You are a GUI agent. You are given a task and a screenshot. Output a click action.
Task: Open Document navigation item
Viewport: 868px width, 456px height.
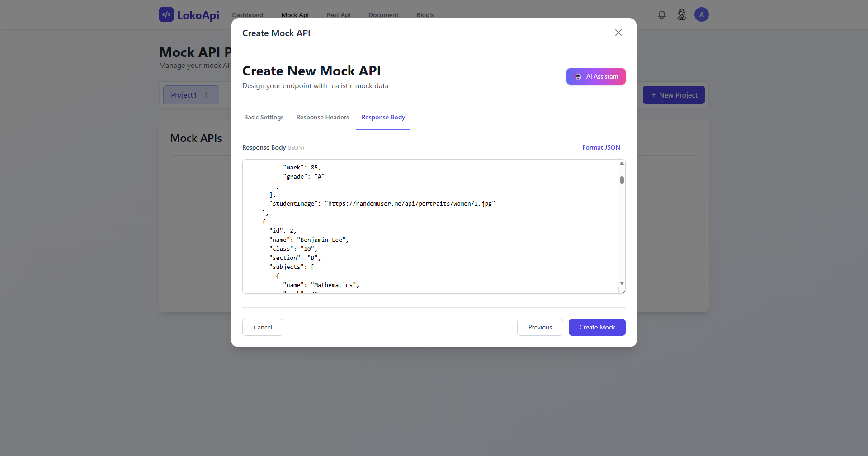[x=383, y=15]
